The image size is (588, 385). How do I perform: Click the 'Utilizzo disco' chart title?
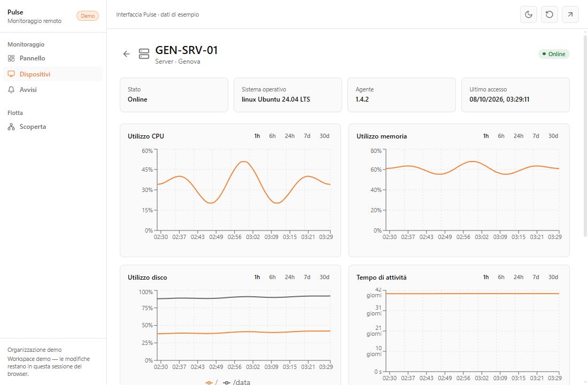tap(148, 278)
